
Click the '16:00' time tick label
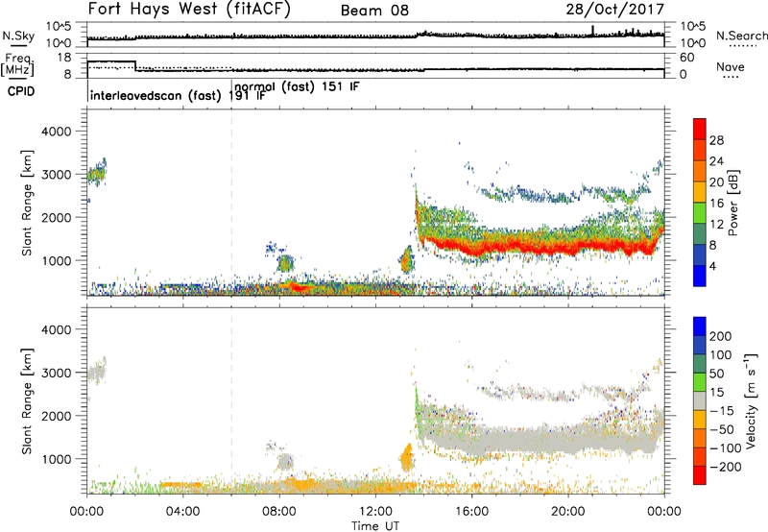(x=471, y=512)
